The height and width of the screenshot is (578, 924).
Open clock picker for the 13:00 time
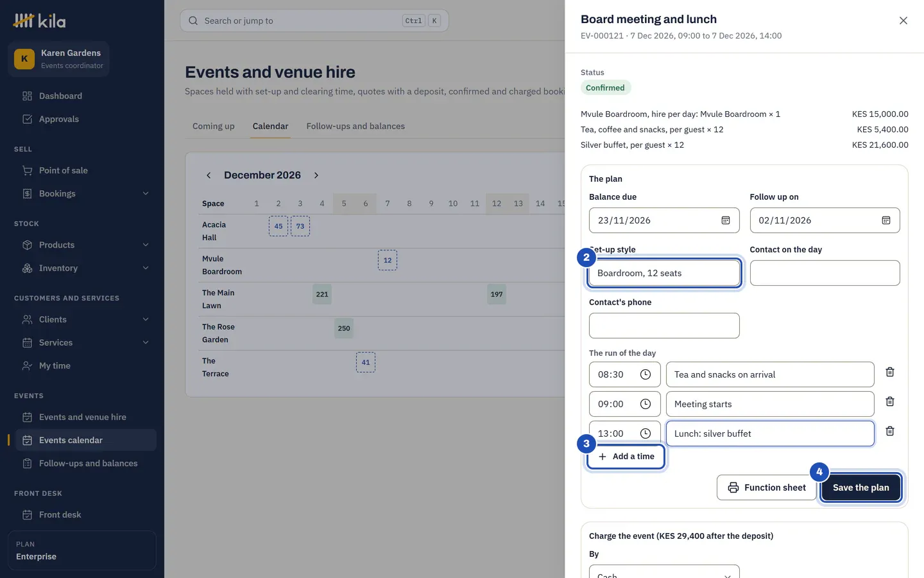click(646, 433)
